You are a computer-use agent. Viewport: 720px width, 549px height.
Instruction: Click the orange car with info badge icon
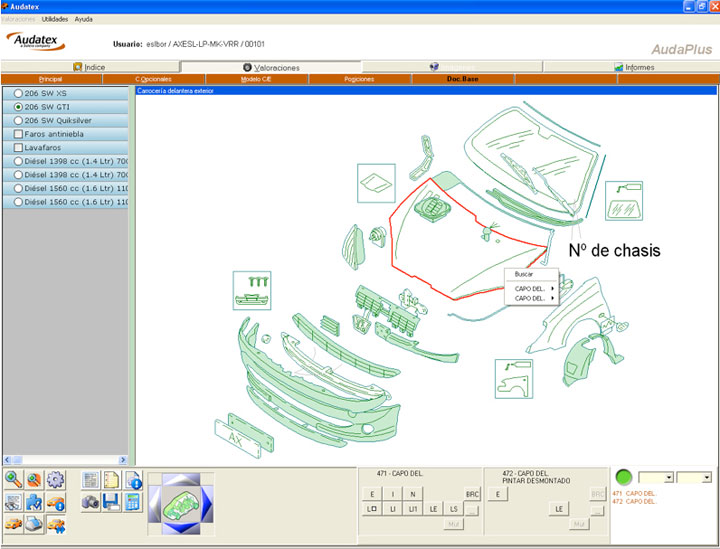(55, 502)
